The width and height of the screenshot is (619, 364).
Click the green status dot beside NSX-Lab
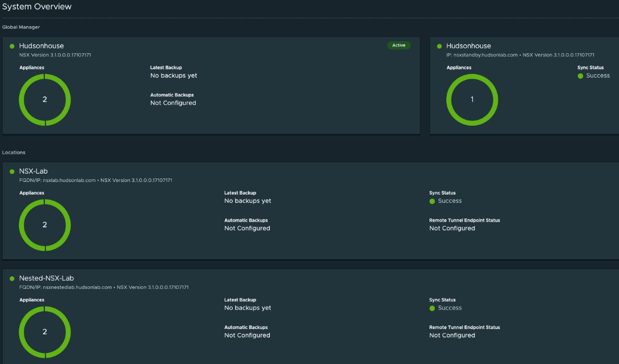click(12, 172)
